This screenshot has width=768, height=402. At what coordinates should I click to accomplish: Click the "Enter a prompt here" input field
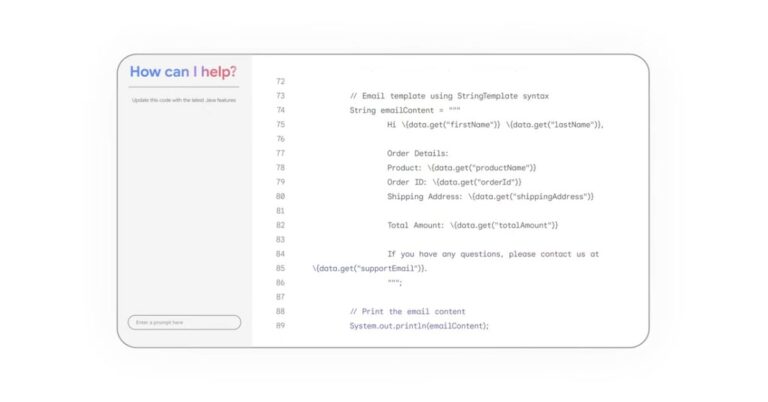tap(184, 322)
